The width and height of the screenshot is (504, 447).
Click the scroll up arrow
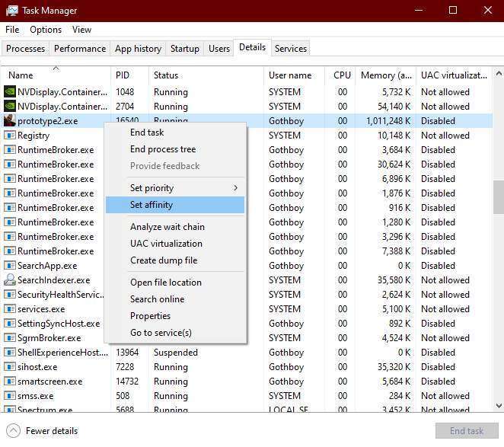(499, 74)
